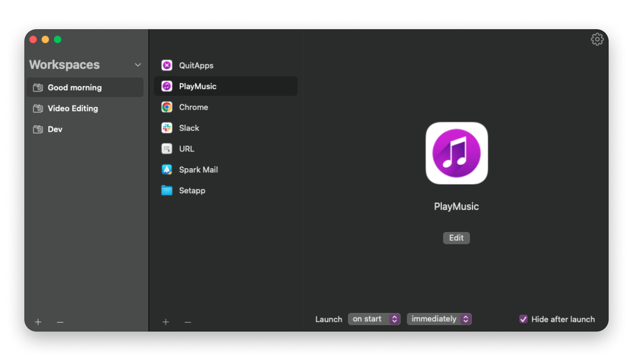Select Chrome in the app list
Image resolution: width=633 pixels, height=364 pixels.
[226, 107]
